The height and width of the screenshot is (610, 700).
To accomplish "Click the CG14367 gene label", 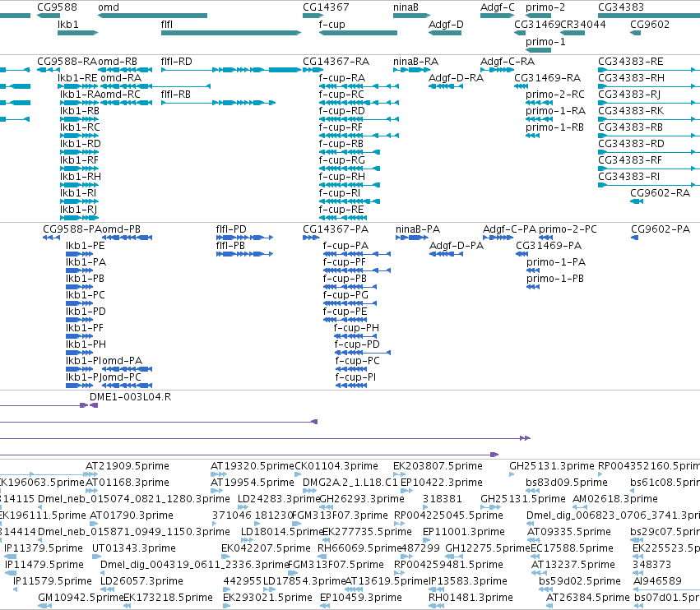I will (326, 7).
